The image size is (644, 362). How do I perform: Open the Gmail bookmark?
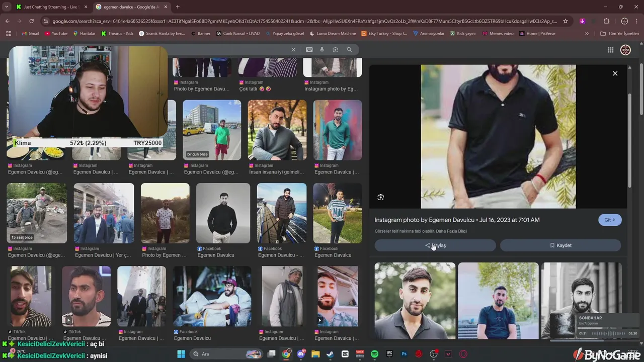coord(30,34)
